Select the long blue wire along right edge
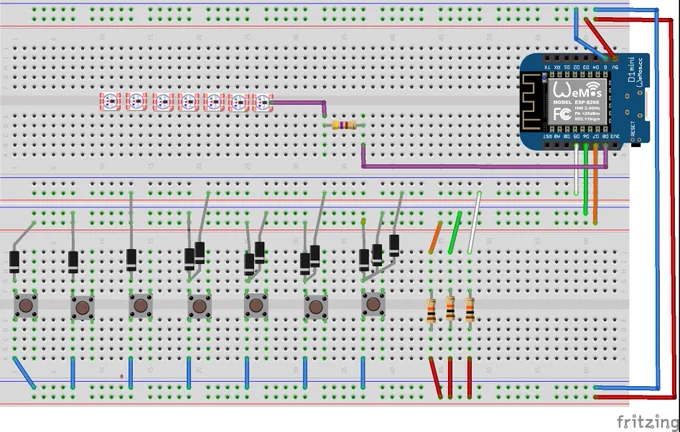The image size is (680, 432). click(657, 198)
